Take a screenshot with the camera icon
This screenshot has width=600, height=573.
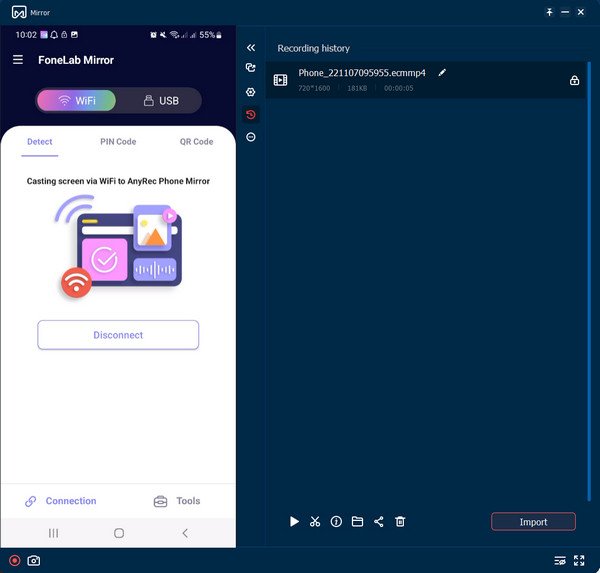[x=34, y=561]
